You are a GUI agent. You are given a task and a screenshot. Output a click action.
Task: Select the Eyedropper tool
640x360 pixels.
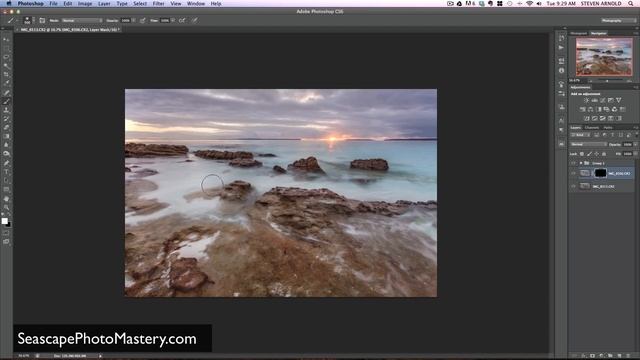click(6, 83)
